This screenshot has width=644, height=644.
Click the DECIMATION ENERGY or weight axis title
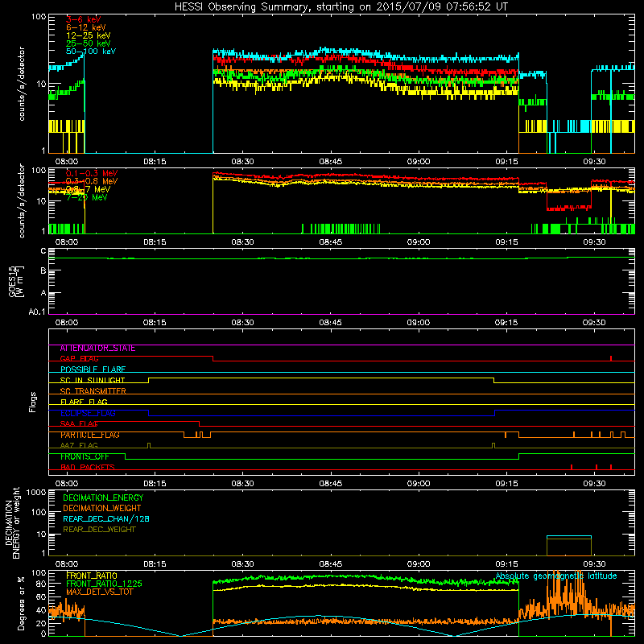(x=12, y=522)
